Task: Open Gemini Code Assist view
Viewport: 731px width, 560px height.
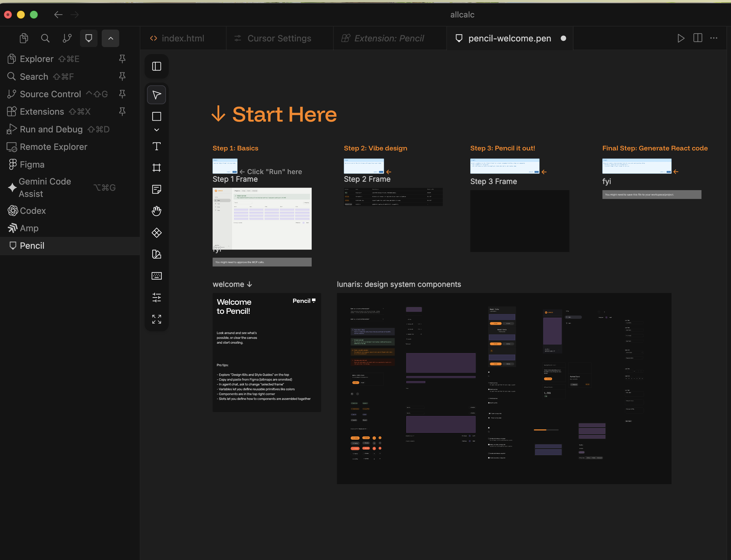Action: 45,188
